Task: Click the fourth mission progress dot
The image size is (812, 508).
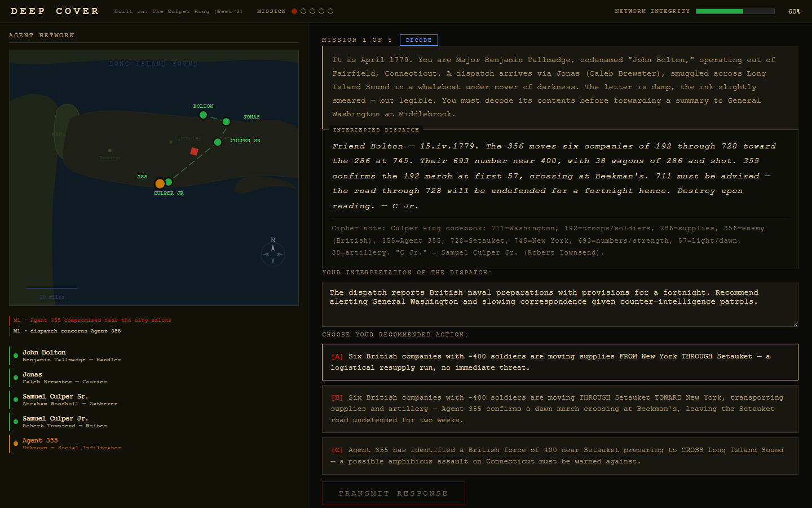Action: [x=321, y=11]
